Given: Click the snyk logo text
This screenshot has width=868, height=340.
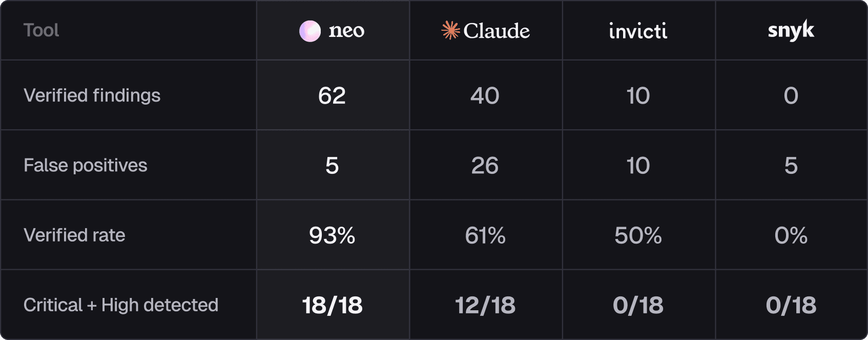Looking at the screenshot, I should 791,31.
